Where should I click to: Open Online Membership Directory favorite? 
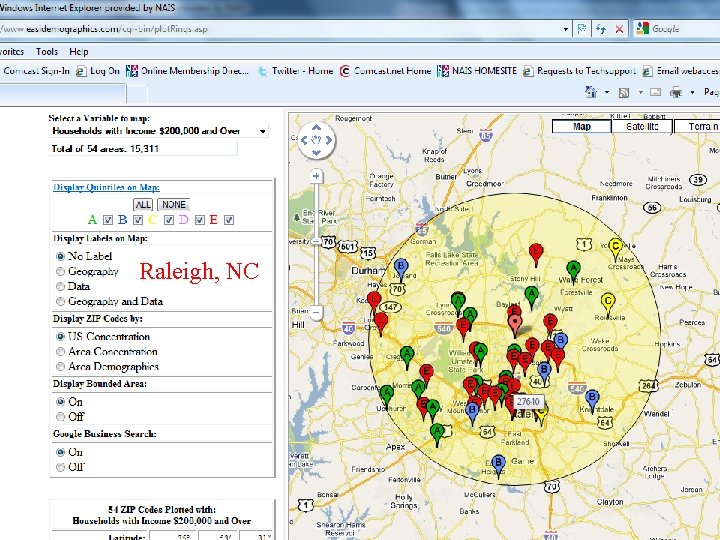click(187, 71)
